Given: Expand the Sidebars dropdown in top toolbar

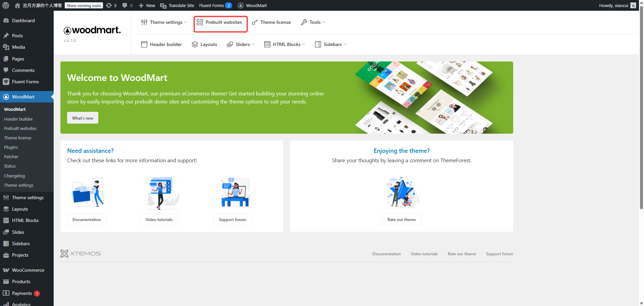Looking at the screenshot, I should 345,44.
